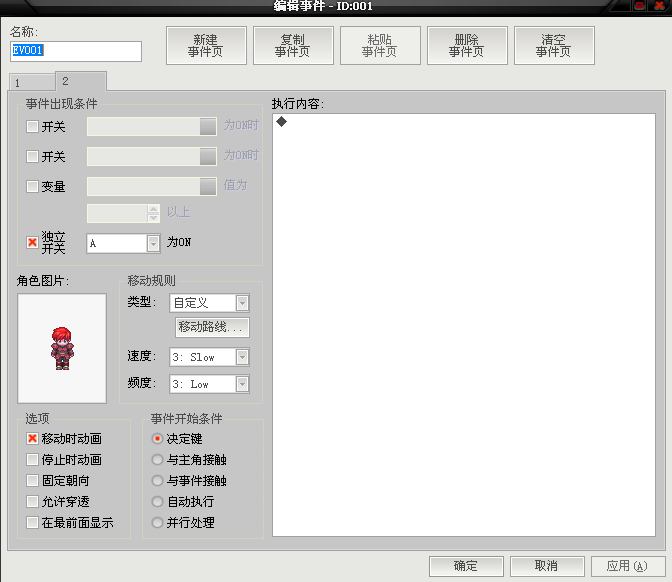Image resolution: width=672 pixels, height=582 pixels.
Task: Click the 移动路线... button
Action: (x=212, y=327)
